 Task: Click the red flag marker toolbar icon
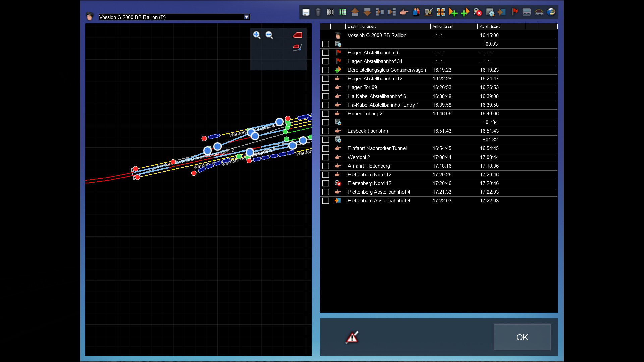coord(515,12)
